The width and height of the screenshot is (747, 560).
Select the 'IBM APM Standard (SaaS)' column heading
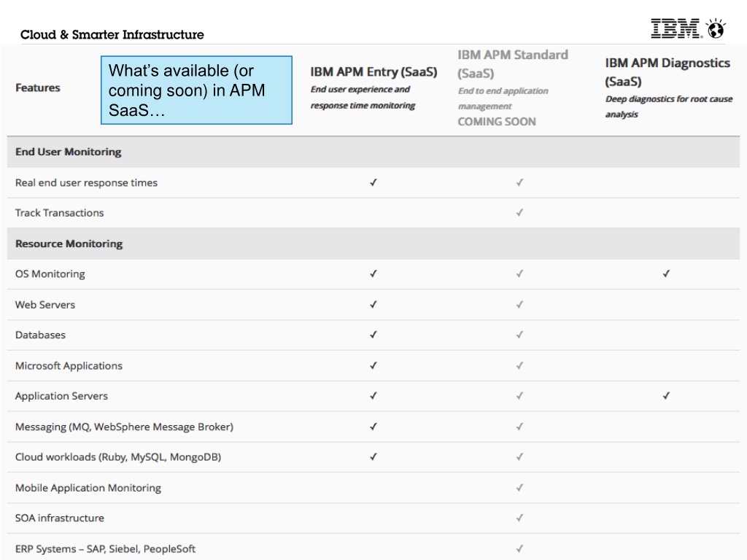coord(513,64)
